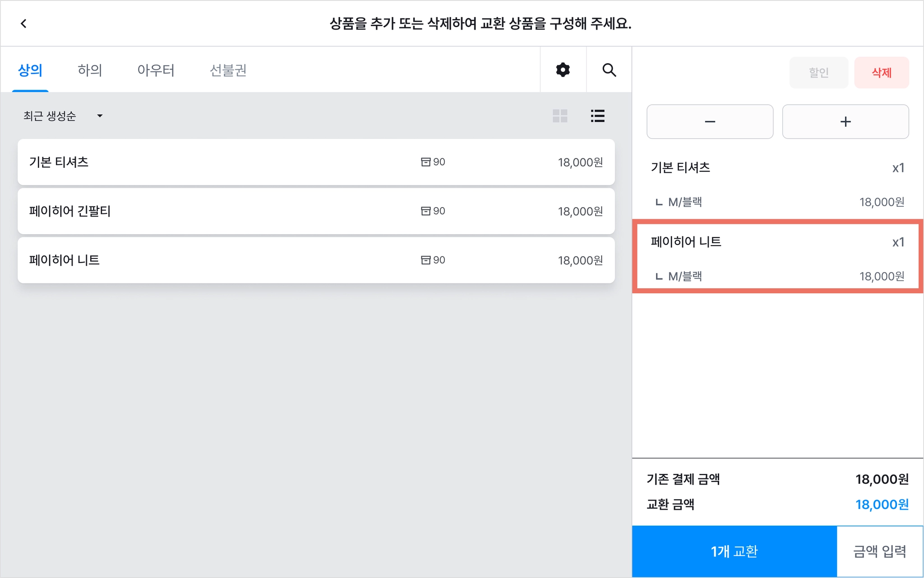Add 페이히어 긴팔티 from the product list
The height and width of the screenshot is (578, 924).
tap(316, 211)
